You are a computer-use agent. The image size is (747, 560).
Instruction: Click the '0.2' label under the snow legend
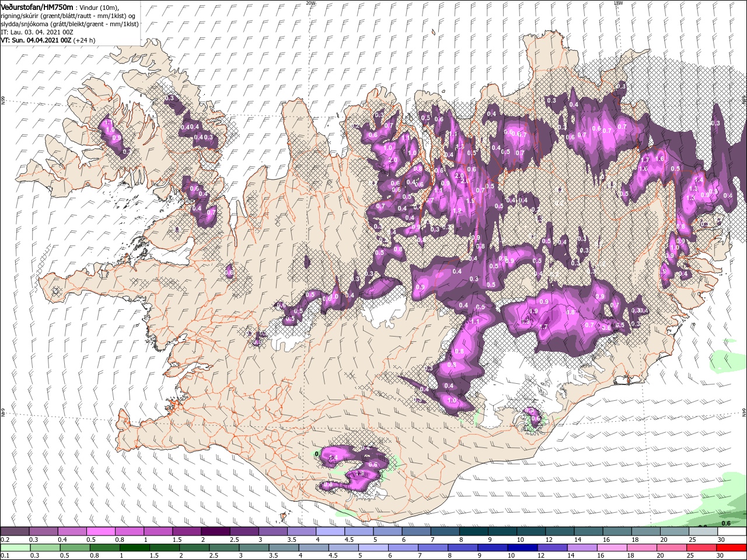[5, 540]
